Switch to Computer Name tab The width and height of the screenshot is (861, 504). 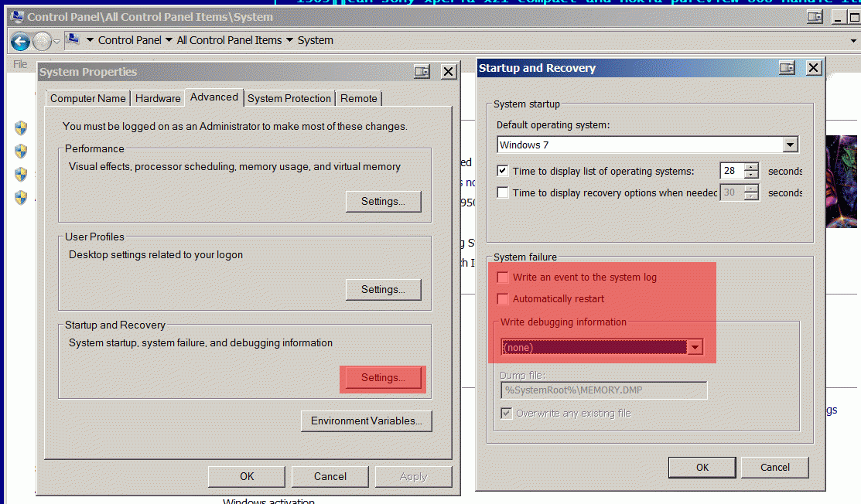click(88, 98)
